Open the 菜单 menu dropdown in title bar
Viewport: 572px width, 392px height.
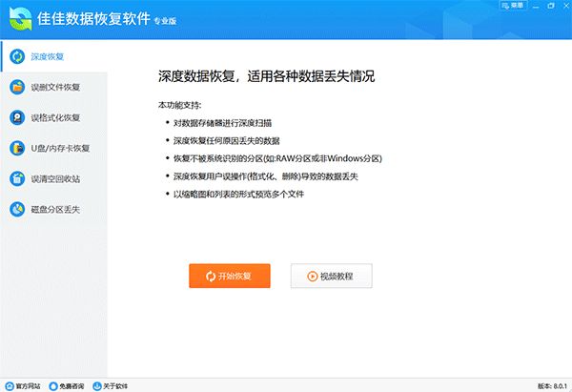(x=513, y=6)
